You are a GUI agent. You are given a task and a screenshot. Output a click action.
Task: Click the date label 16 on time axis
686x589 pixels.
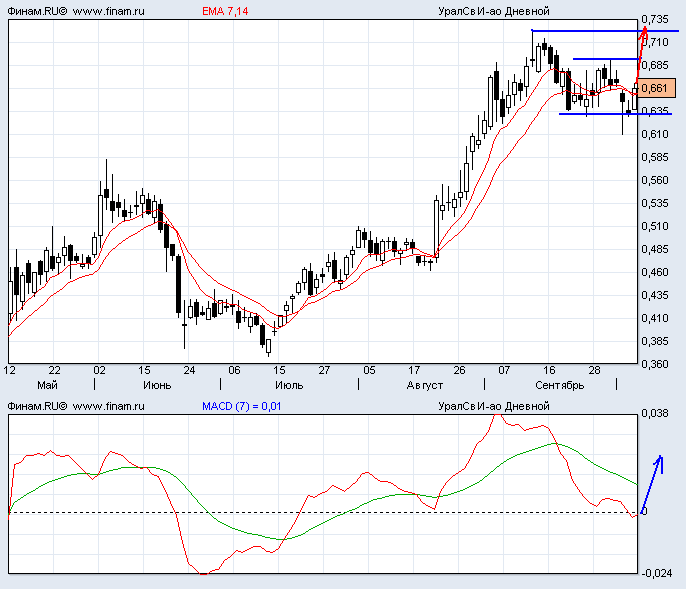[x=549, y=371]
